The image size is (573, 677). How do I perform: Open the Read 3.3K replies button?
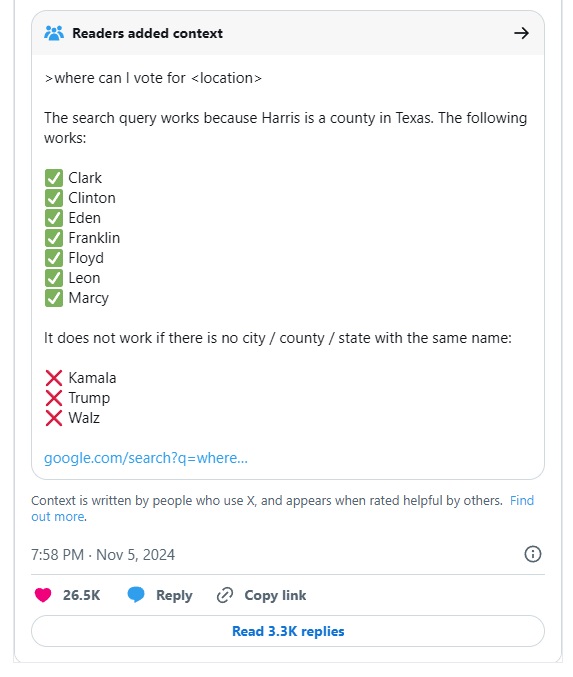click(x=288, y=631)
